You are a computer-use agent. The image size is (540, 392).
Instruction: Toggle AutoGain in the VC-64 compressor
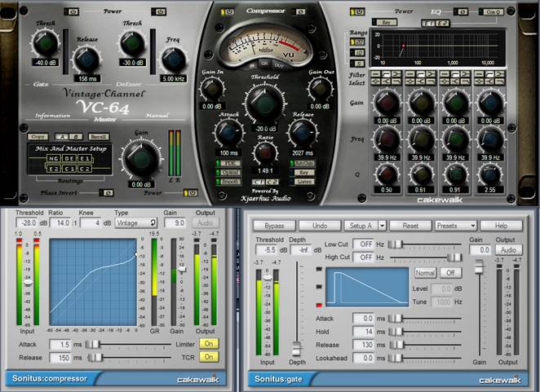[x=303, y=163]
